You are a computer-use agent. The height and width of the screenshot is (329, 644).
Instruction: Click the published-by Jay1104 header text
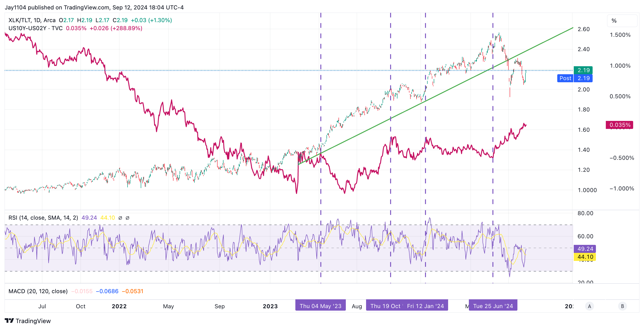[x=94, y=8]
